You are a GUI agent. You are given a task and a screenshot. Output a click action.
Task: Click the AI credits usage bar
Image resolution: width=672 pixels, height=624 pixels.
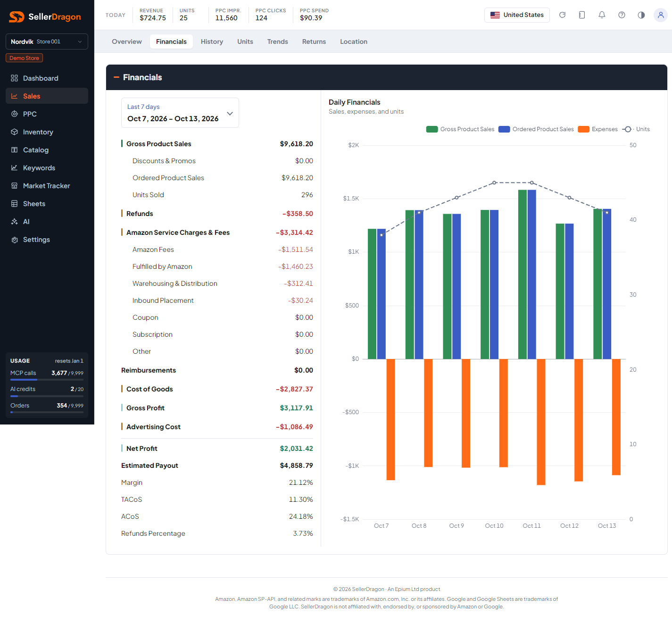pyautogui.click(x=47, y=396)
